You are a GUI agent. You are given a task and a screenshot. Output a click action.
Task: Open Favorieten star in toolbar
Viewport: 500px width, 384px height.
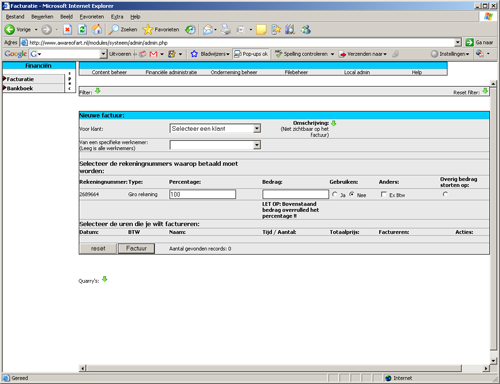(x=161, y=30)
